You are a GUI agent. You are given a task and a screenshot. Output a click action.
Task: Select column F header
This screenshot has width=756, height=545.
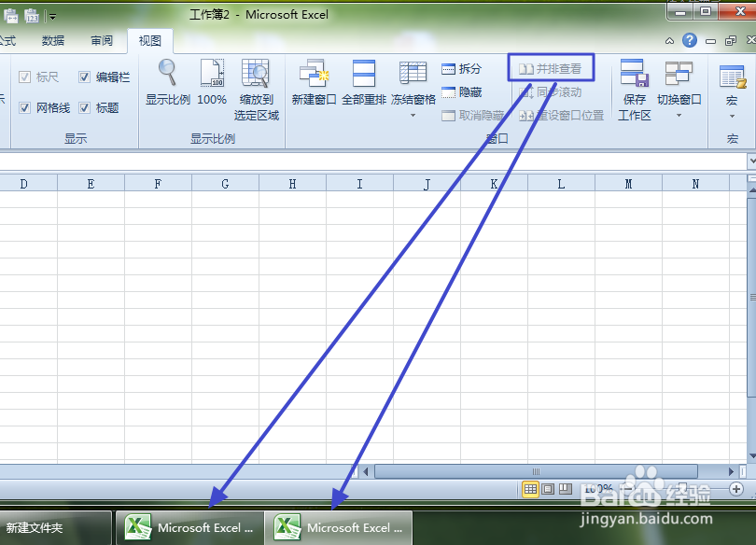click(158, 184)
